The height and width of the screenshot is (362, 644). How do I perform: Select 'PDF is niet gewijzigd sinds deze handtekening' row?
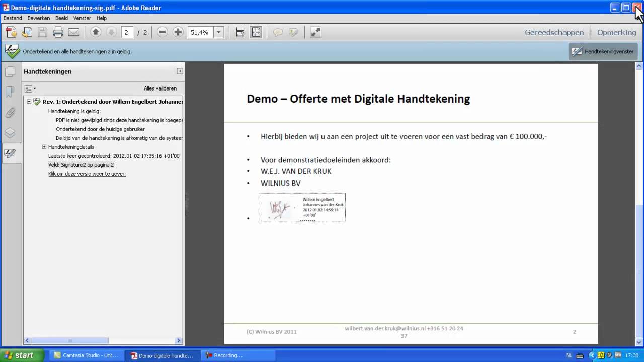[119, 120]
